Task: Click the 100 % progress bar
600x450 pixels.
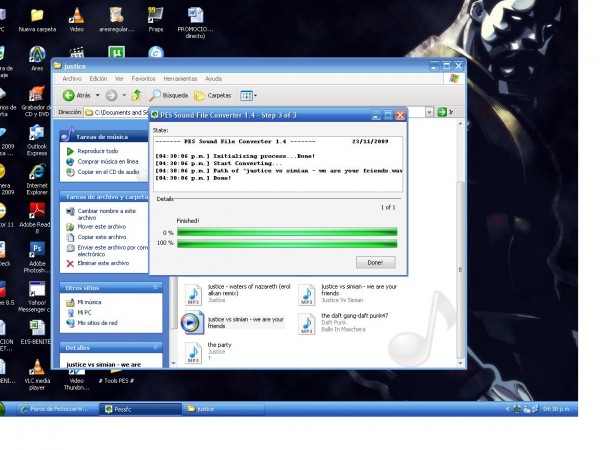Action: (287, 243)
